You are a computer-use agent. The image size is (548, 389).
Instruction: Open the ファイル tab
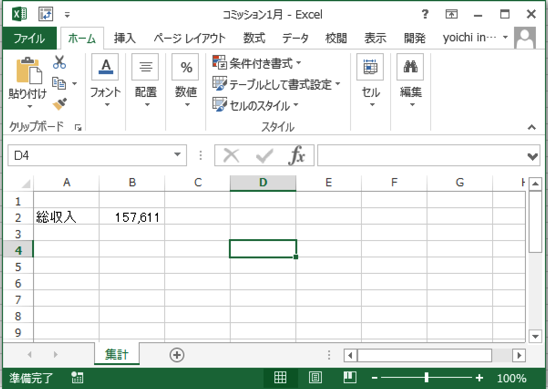pyautogui.click(x=29, y=38)
